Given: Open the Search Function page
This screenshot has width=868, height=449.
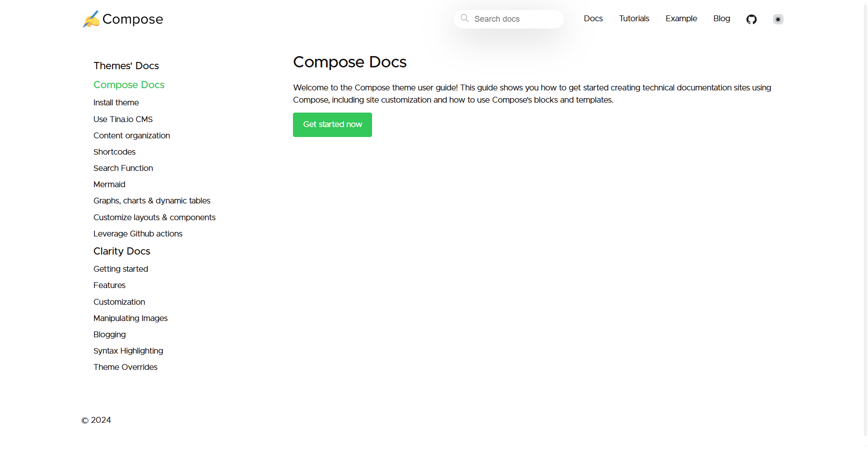Looking at the screenshot, I should click(x=123, y=168).
